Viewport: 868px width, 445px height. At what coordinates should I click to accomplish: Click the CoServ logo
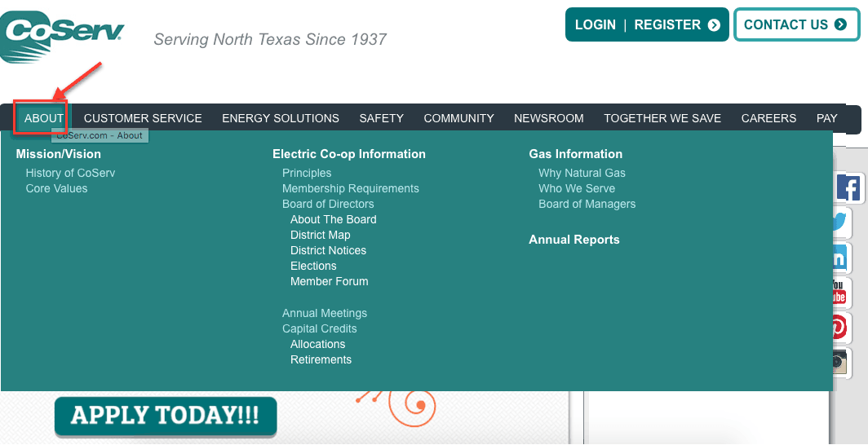coord(62,37)
